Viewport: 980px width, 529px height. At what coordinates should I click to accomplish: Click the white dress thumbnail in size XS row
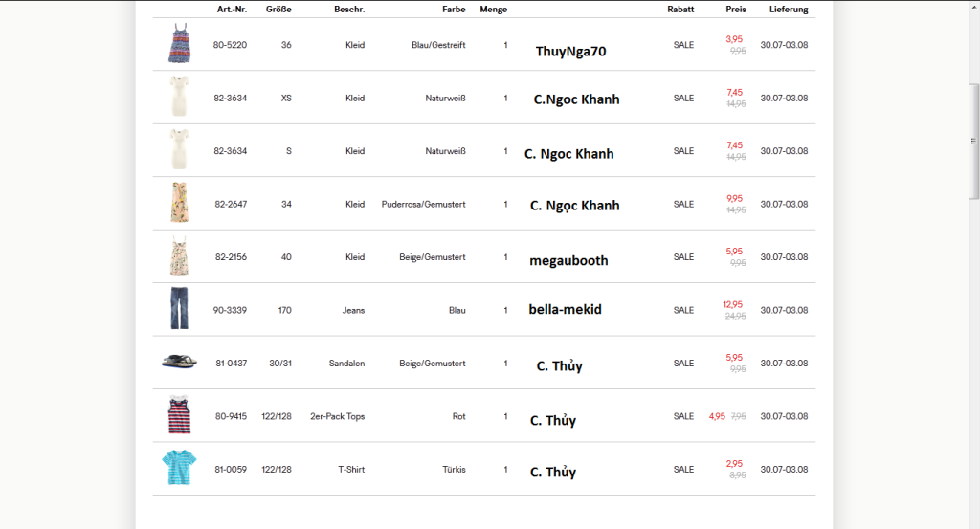click(179, 98)
